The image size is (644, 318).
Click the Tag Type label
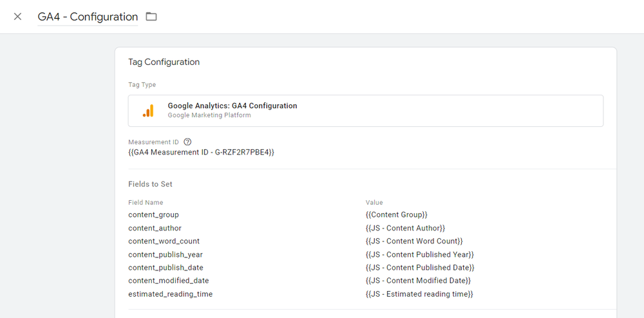pos(142,85)
